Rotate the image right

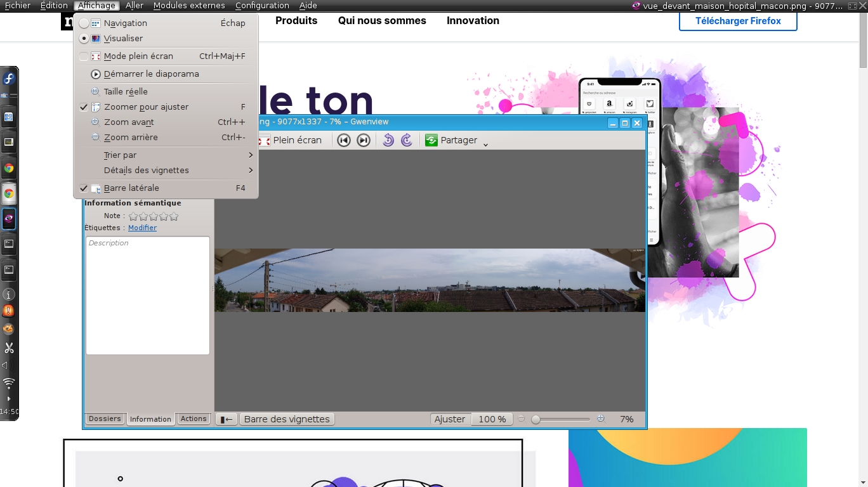(x=407, y=140)
